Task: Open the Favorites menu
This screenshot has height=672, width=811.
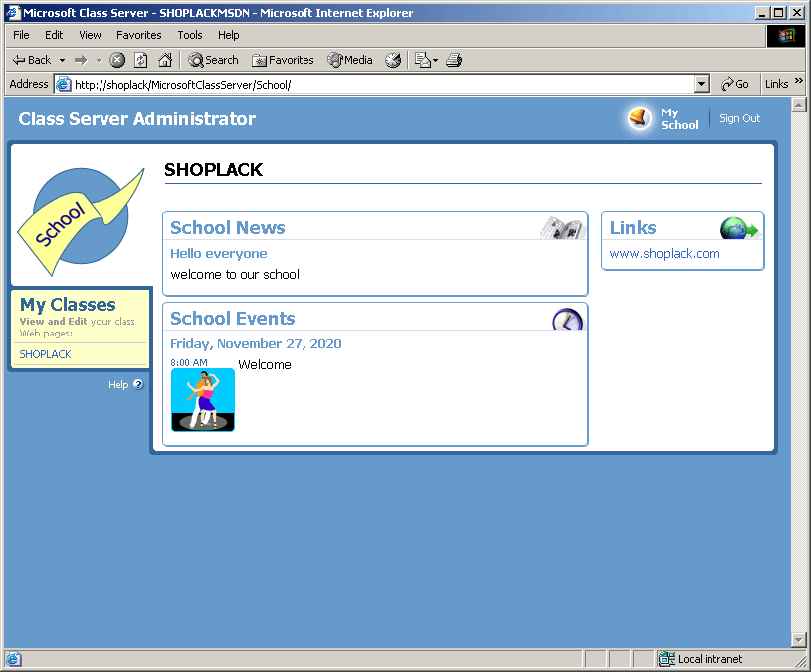Action: (139, 35)
